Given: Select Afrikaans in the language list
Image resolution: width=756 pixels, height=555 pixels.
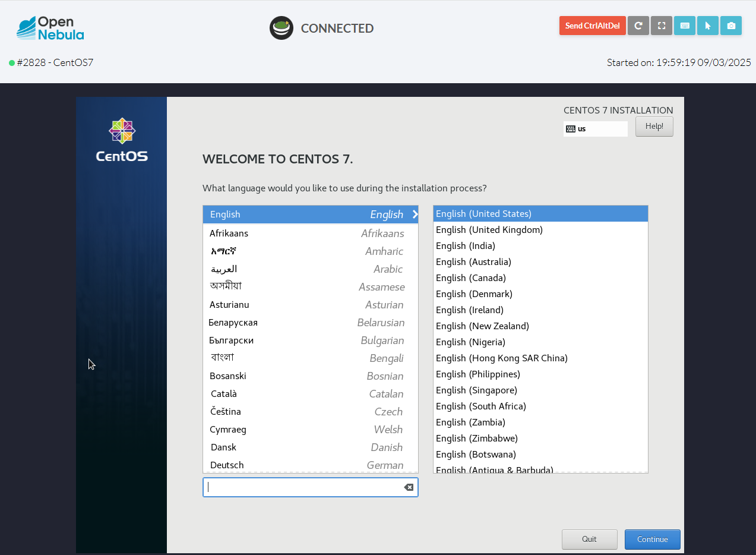Looking at the screenshot, I should [x=311, y=234].
